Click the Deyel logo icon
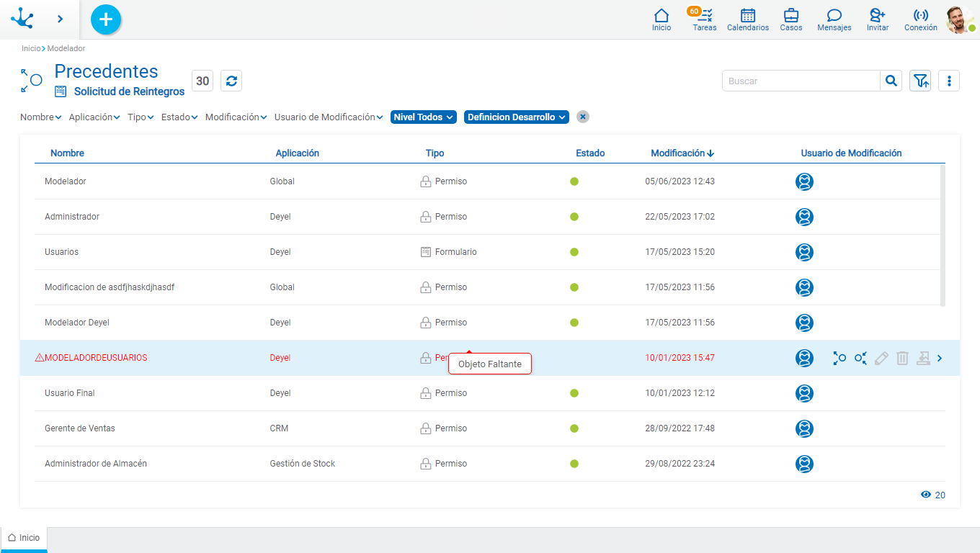Image resolution: width=980 pixels, height=553 pixels. click(x=22, y=18)
